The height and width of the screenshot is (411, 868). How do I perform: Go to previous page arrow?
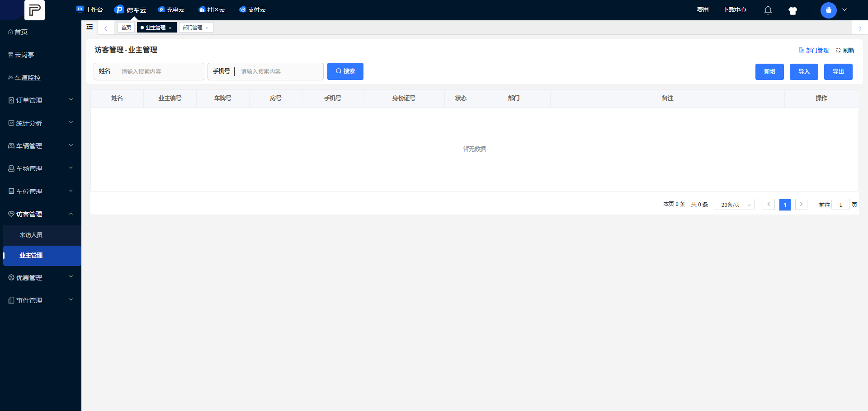pos(769,205)
